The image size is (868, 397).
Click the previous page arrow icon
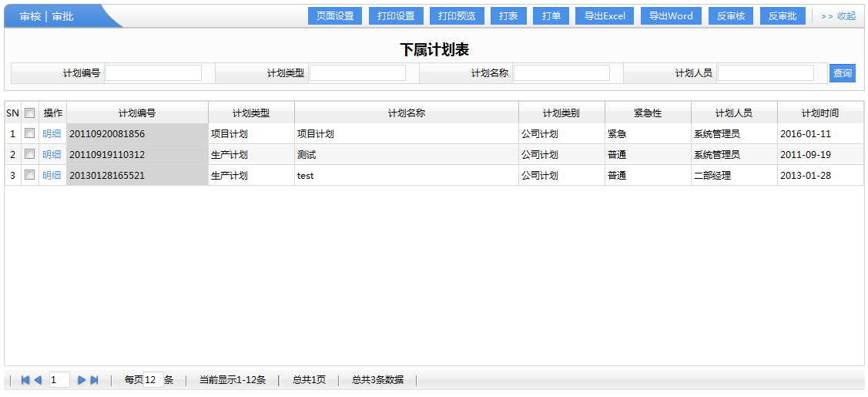click(38, 380)
